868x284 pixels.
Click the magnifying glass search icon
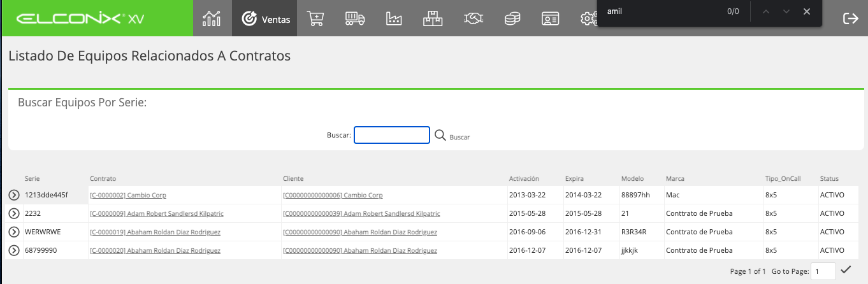440,135
